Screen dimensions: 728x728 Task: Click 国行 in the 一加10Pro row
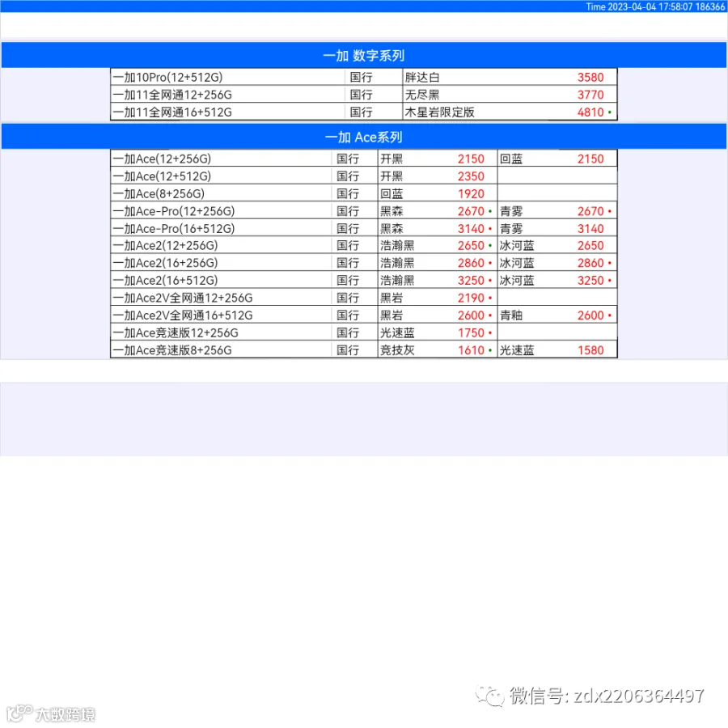[361, 77]
